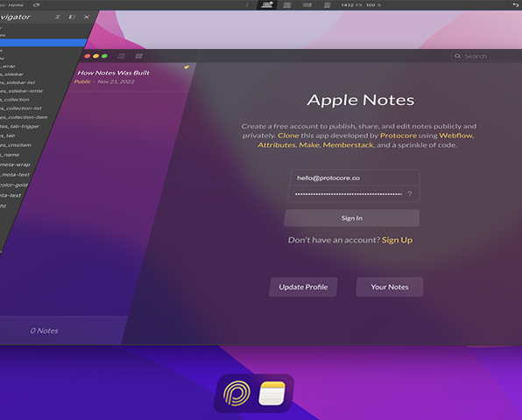This screenshot has width=522, height=420.
Task: Click the Public label on the note
Action: coord(82,81)
